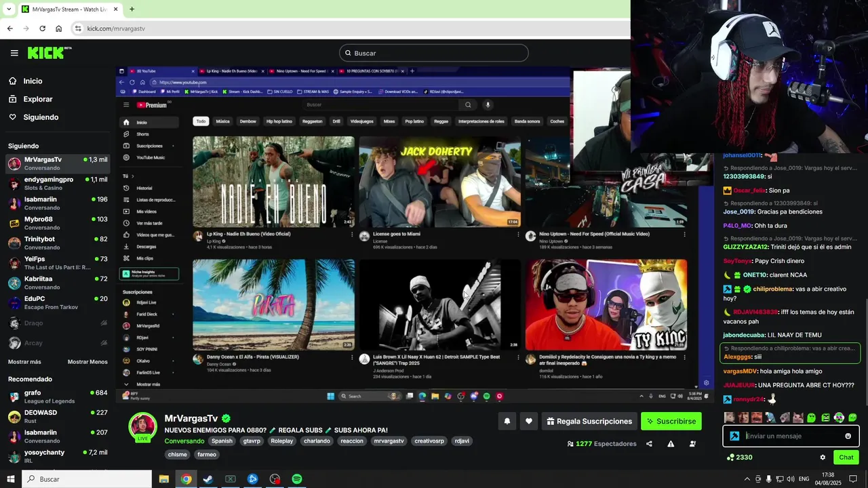Select the charlando stream tag
The image size is (868, 488).
pos(317,441)
